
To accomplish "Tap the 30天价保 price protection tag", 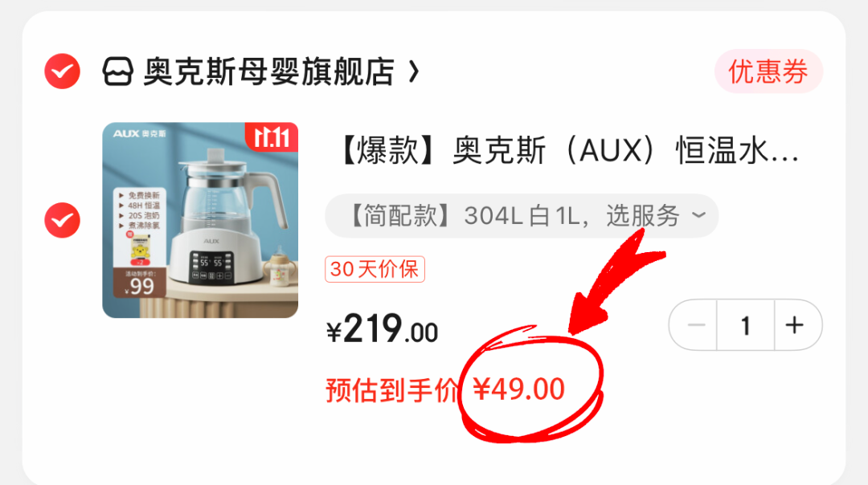I will coord(375,269).
